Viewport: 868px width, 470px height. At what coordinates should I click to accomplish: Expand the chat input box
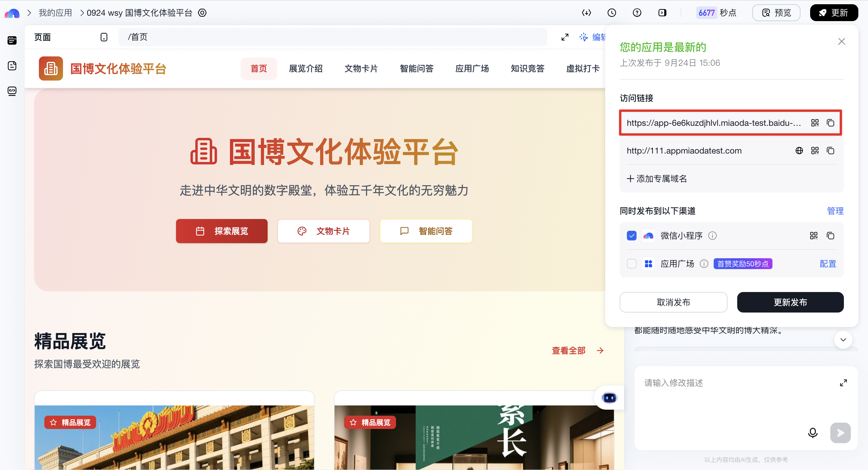843,383
